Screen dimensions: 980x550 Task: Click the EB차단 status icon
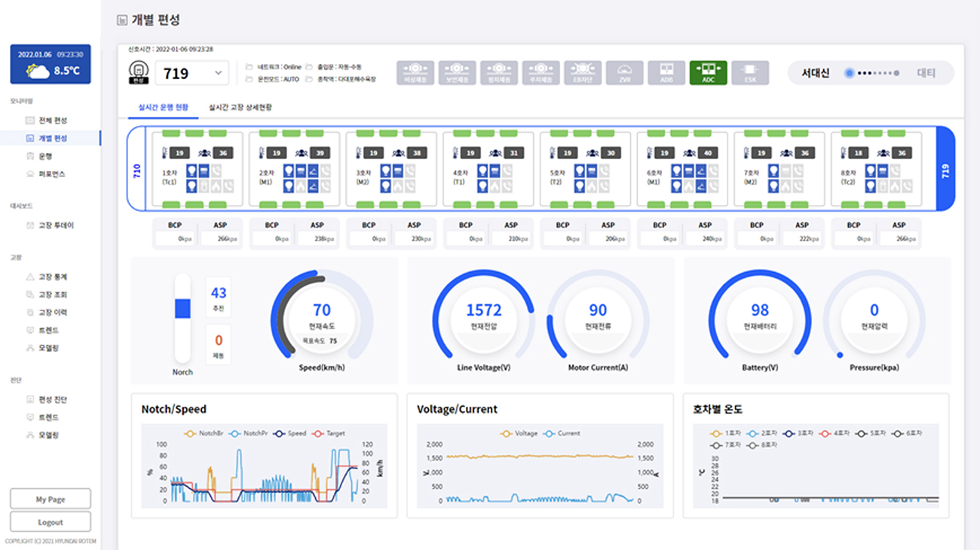coord(583,73)
